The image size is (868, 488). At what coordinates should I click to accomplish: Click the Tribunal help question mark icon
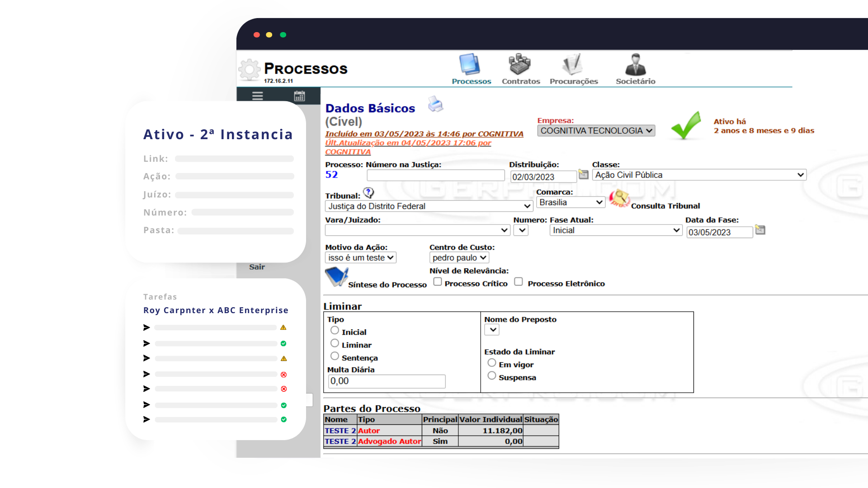click(x=369, y=193)
